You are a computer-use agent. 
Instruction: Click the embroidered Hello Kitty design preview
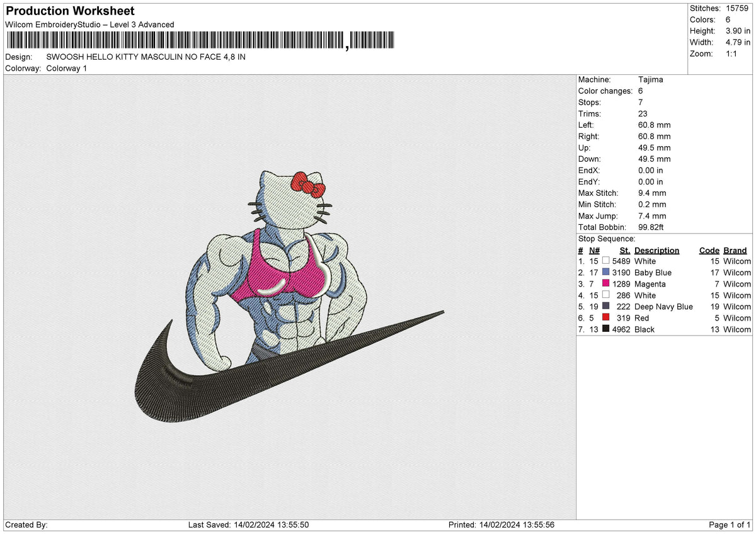[x=290, y=296]
